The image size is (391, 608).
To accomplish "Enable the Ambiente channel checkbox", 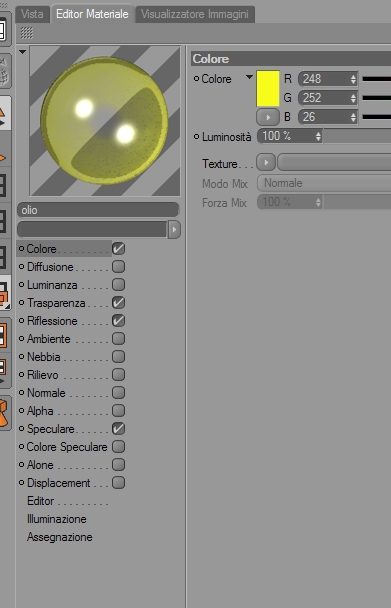I will [x=118, y=339].
